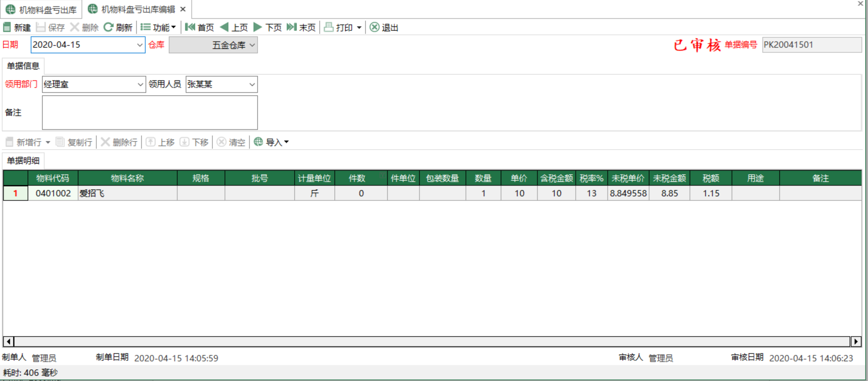
Task: Click the 1.15 tax amount cell
Action: click(x=711, y=193)
